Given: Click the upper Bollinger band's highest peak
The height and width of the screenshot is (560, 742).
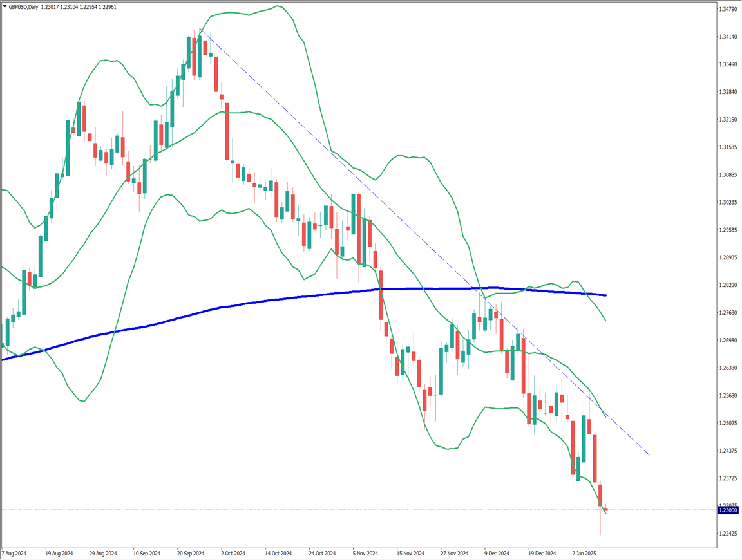Looking at the screenshot, I should pos(277,6).
